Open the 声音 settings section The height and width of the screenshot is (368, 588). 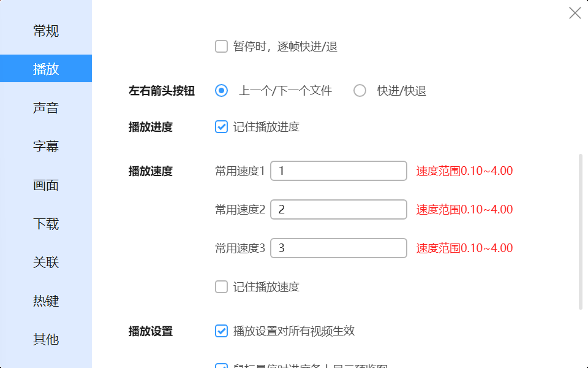tap(45, 107)
